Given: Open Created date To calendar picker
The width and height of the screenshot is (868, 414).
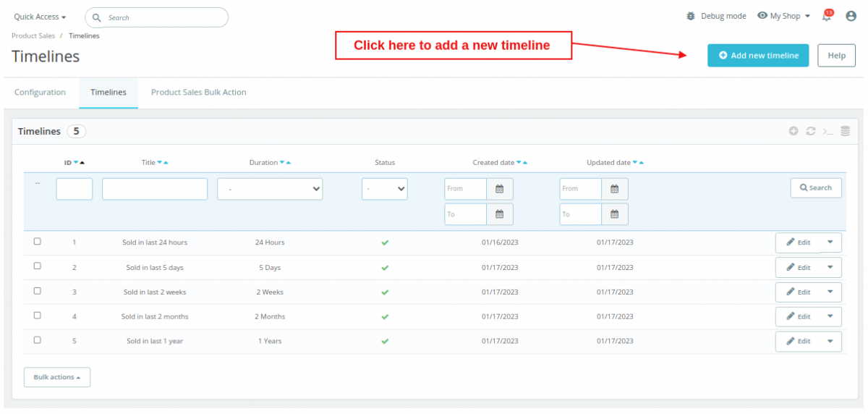Looking at the screenshot, I should [x=499, y=214].
